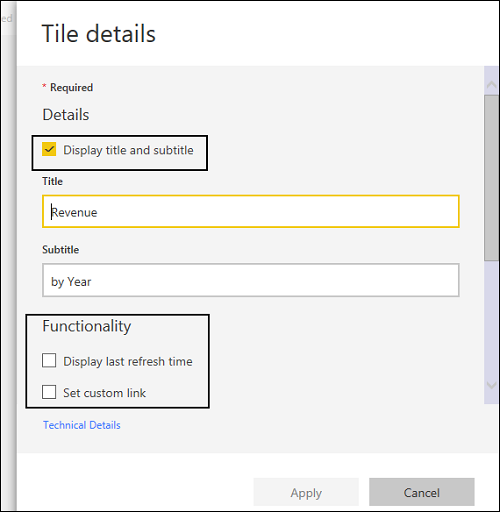Screen dimensions: 500x512
Task: Click the Details section heading
Action: (66, 115)
